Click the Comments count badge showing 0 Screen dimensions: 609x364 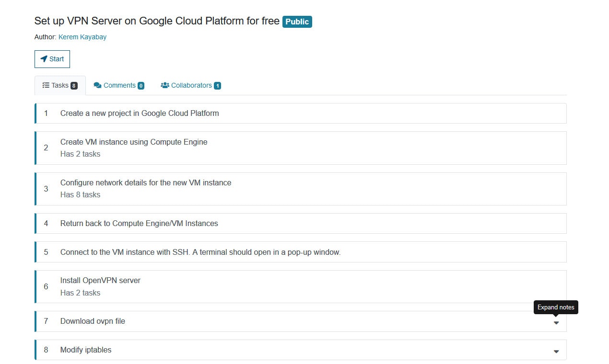(x=141, y=86)
